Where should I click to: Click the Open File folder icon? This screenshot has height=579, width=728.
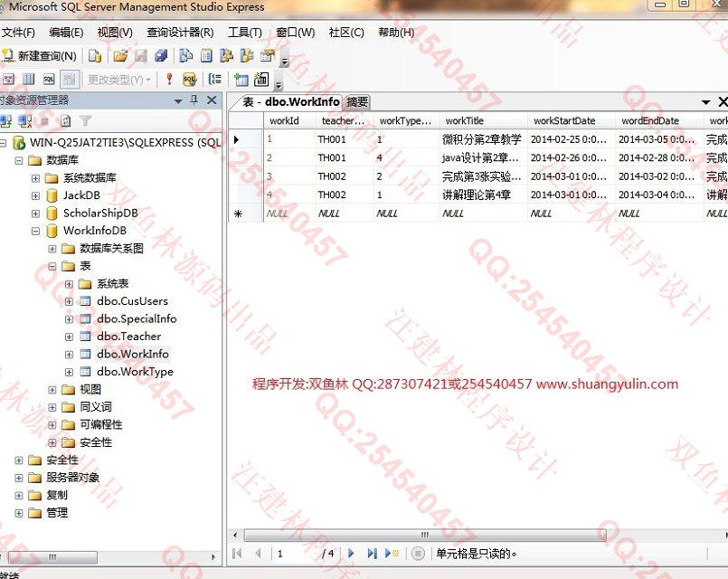tap(120, 56)
